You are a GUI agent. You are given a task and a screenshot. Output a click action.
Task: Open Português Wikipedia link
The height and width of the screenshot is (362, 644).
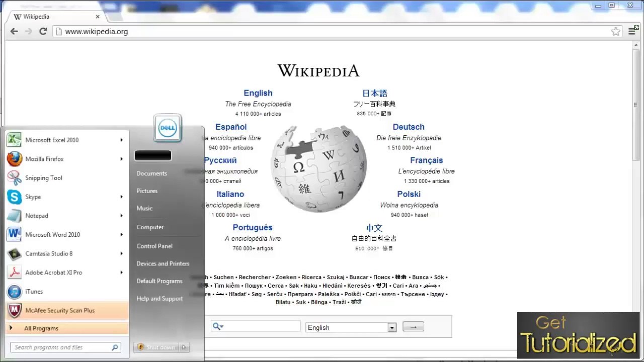point(253,228)
